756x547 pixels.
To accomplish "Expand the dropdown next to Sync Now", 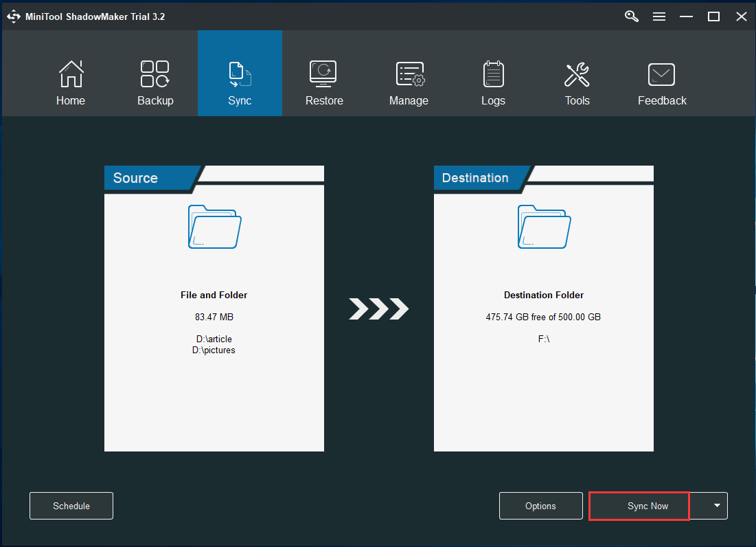I will click(709, 506).
